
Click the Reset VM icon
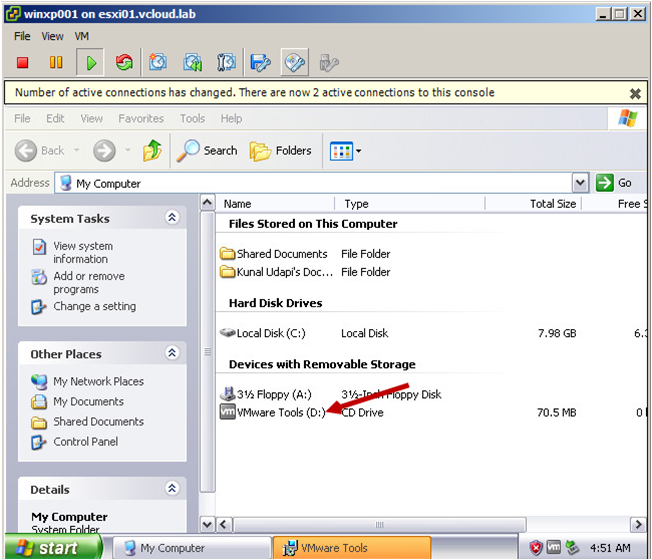click(124, 62)
